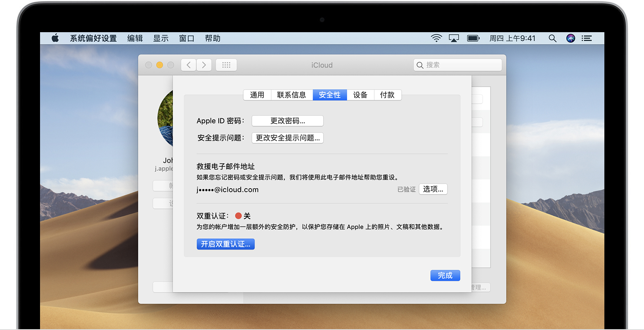Viewport: 644px width, 330px height.
Task: Go back with the toolbar back arrow
Action: (x=189, y=65)
